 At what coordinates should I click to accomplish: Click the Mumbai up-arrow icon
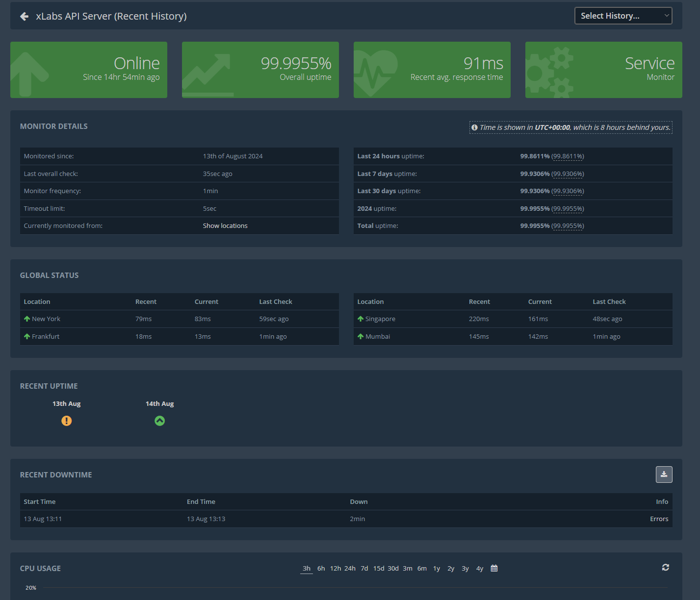click(361, 337)
